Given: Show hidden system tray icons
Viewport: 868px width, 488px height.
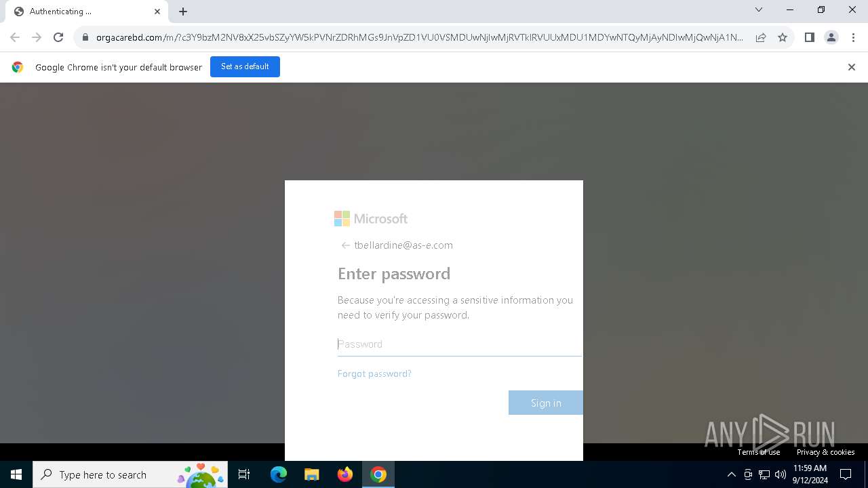Looking at the screenshot, I should tap(731, 474).
